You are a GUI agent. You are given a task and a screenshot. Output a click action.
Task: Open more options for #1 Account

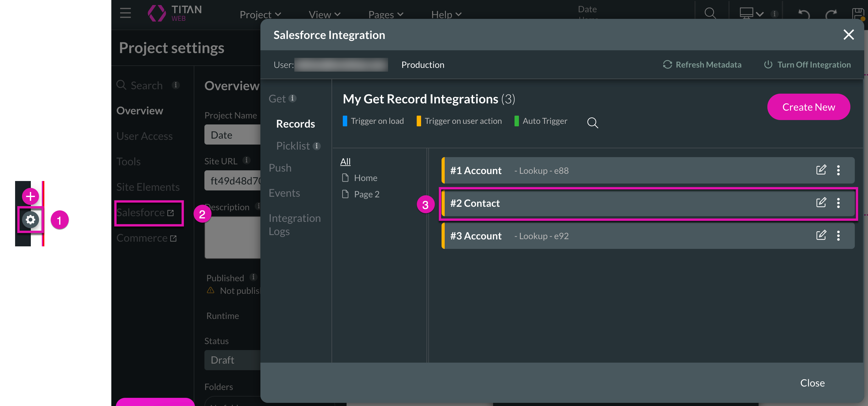pyautogui.click(x=838, y=170)
